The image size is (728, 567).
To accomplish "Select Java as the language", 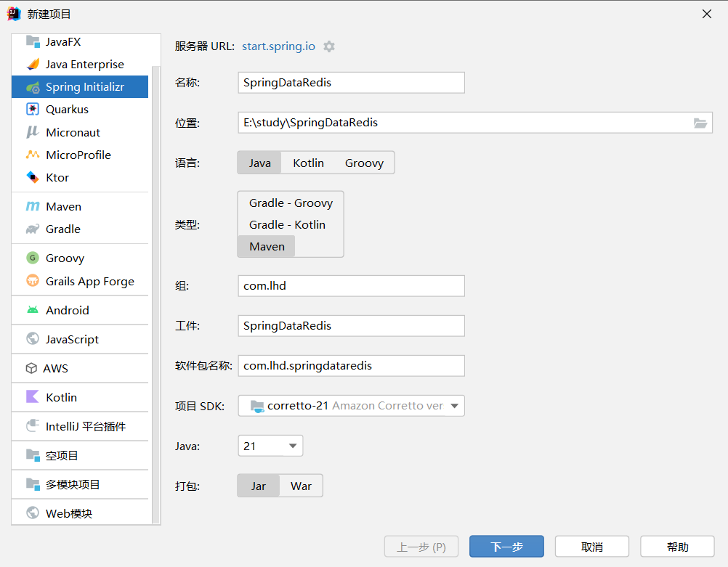I will pyautogui.click(x=259, y=163).
